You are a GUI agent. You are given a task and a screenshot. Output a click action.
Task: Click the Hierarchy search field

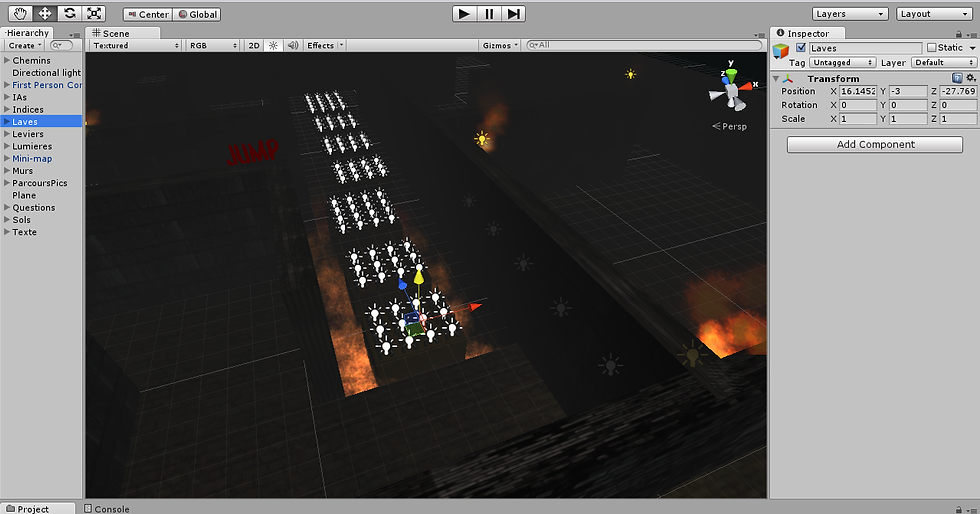coord(62,46)
